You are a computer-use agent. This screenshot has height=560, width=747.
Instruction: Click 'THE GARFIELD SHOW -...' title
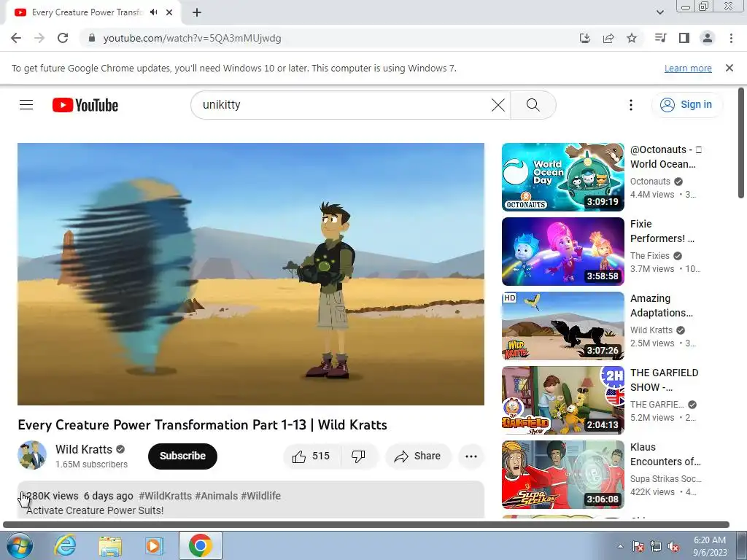(x=664, y=379)
